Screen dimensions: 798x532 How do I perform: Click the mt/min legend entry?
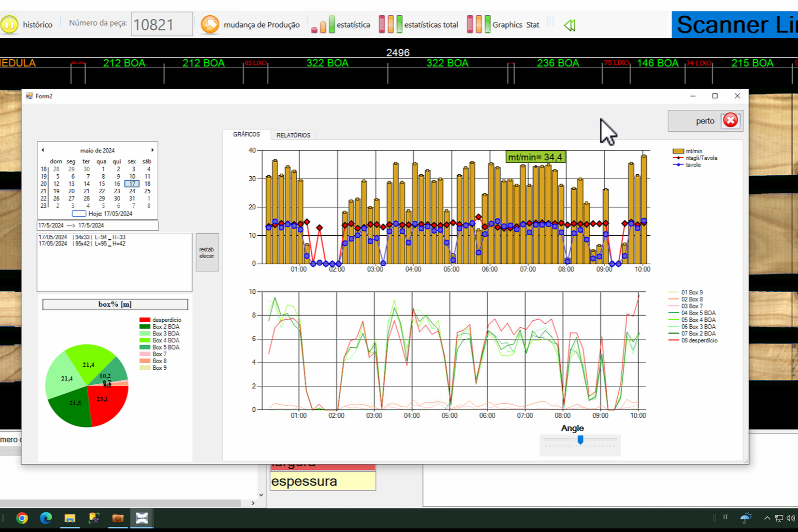(x=688, y=151)
